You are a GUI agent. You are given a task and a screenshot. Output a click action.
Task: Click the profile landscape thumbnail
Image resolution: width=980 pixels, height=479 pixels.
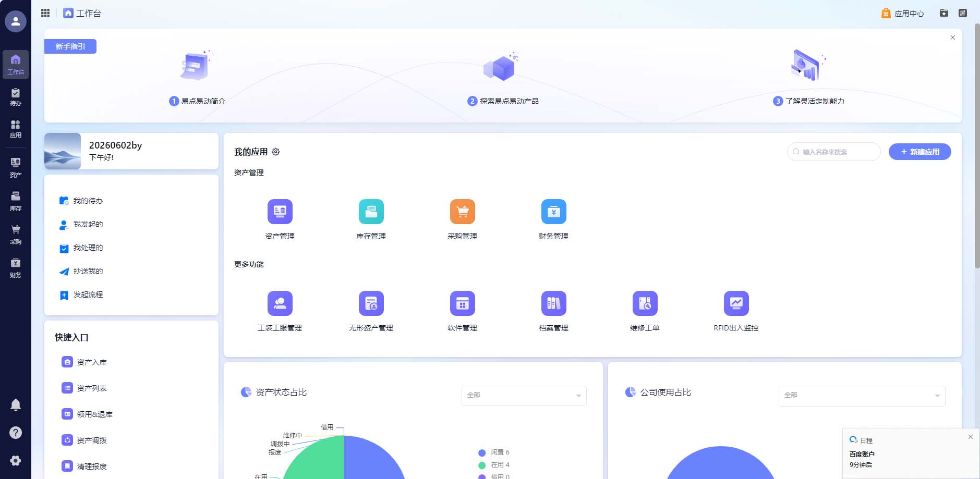point(63,151)
